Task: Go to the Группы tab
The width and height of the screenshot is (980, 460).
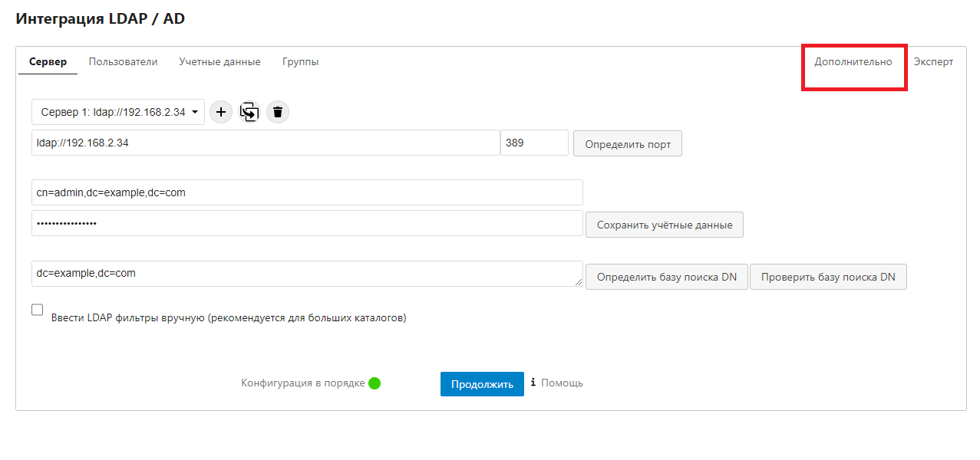Action: [x=300, y=62]
